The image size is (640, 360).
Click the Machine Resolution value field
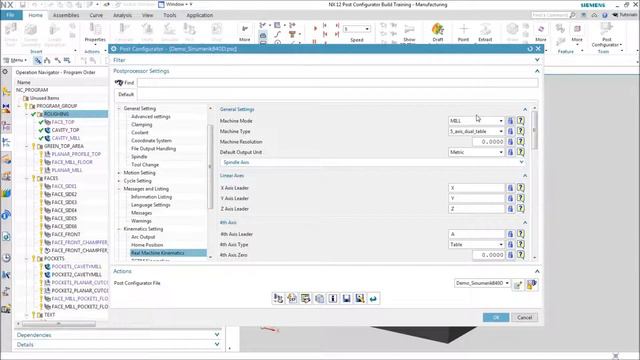pyautogui.click(x=488, y=142)
